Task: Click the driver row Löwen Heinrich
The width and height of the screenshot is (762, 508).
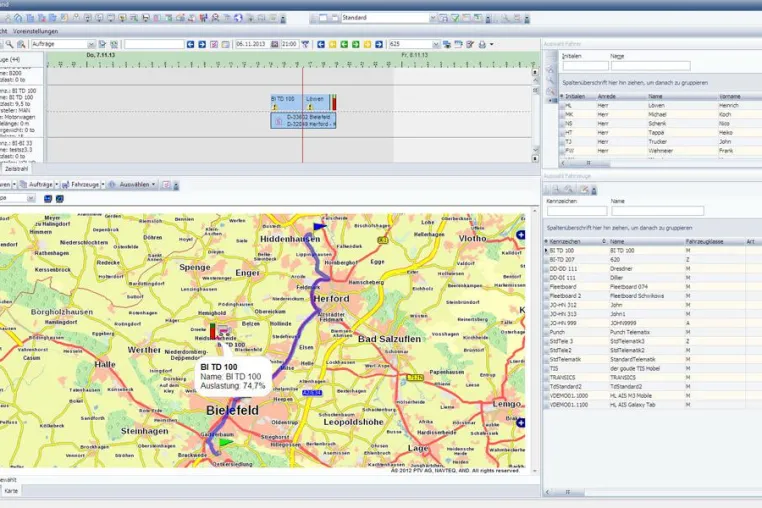Action: [x=660, y=105]
